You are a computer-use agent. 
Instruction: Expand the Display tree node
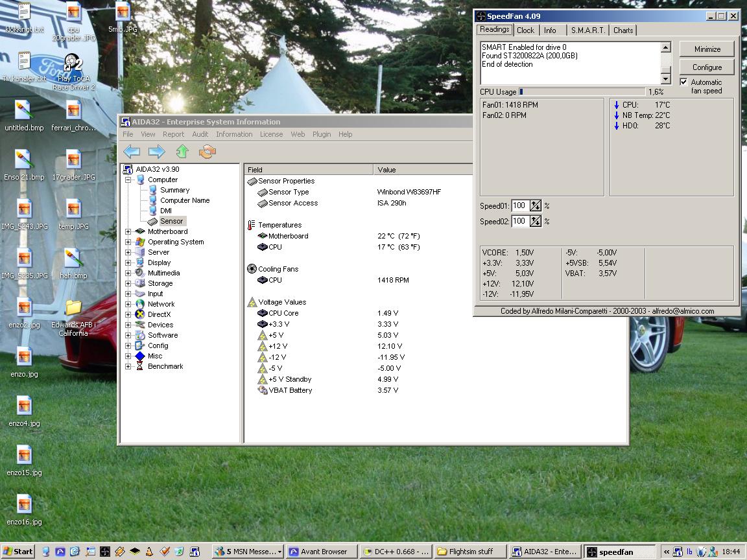[x=128, y=263]
